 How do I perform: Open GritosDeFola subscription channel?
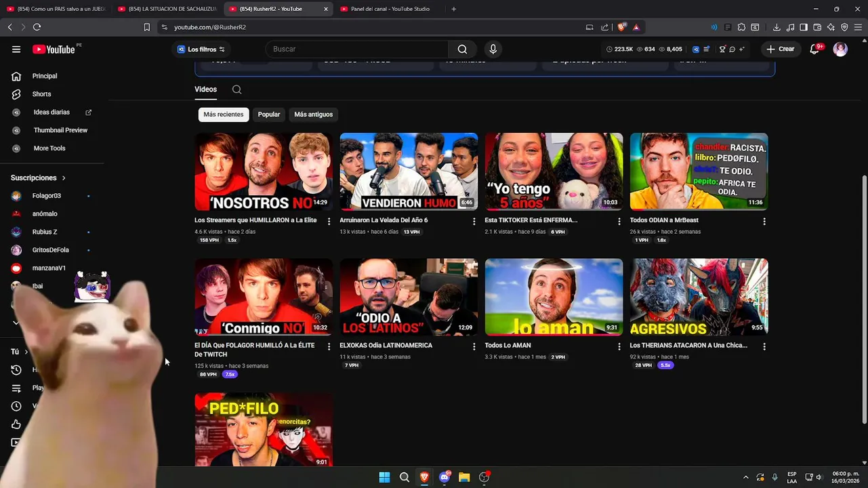pyautogui.click(x=52, y=250)
